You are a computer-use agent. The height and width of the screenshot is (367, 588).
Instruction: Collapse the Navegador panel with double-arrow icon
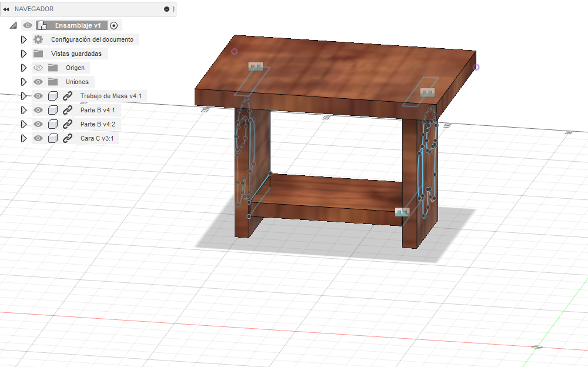pos(6,9)
